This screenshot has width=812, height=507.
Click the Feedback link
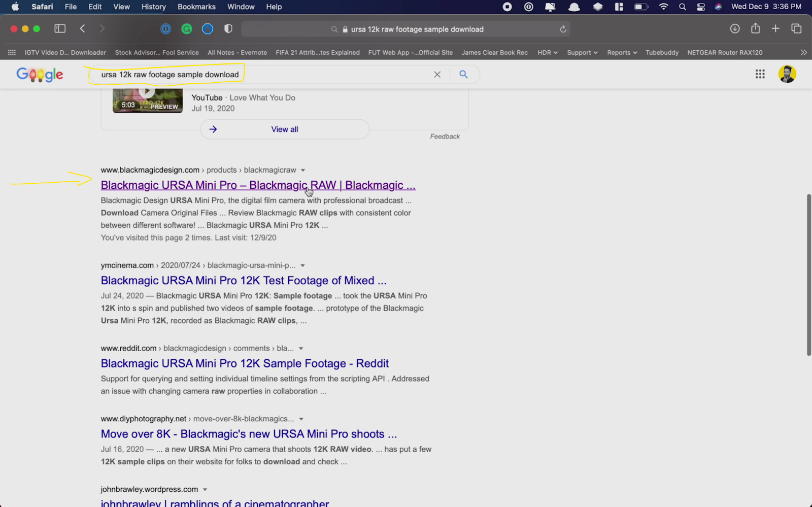[x=445, y=137]
